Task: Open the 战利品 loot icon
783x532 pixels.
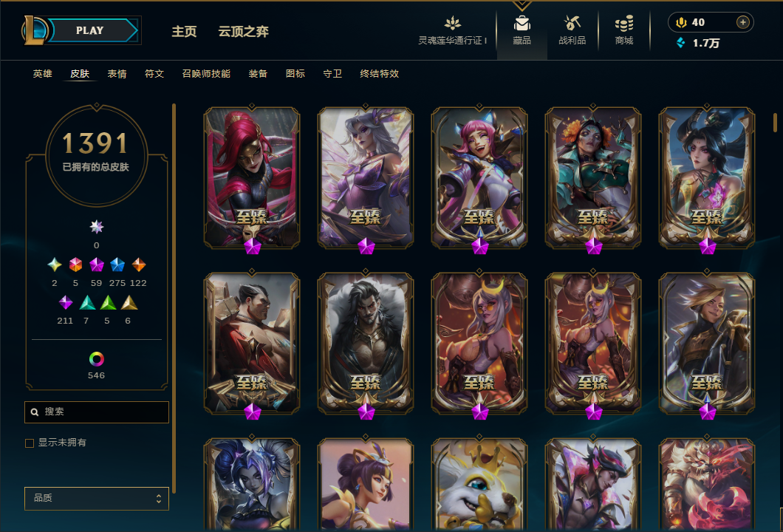Action: 572,23
